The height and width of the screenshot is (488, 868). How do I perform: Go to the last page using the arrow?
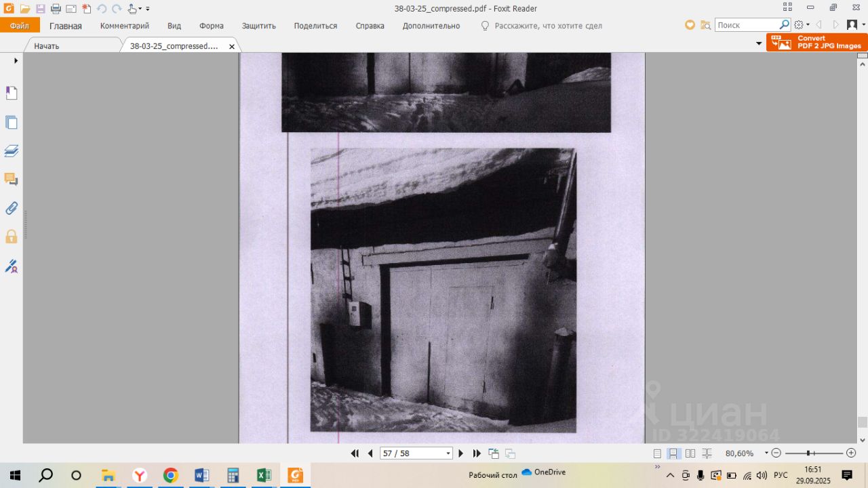pyautogui.click(x=477, y=453)
